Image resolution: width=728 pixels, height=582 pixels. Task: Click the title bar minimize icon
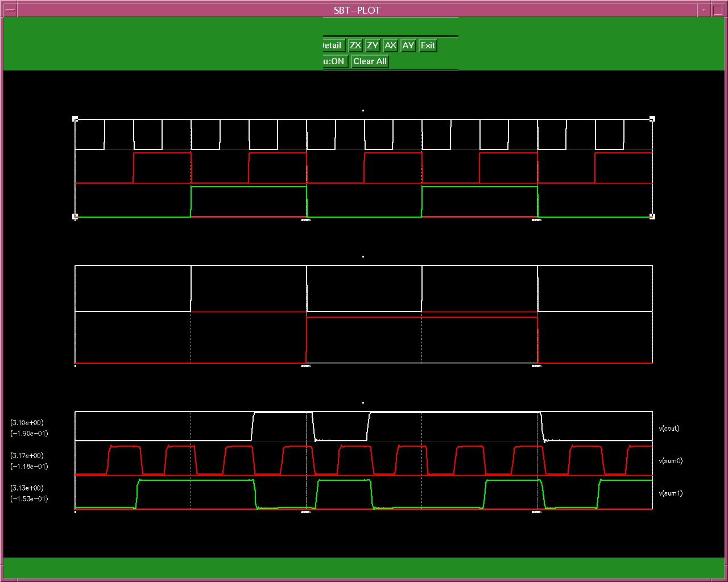pos(704,10)
